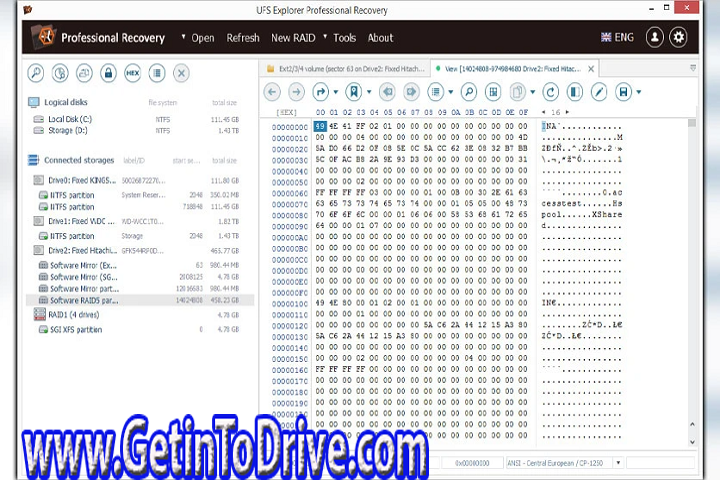720x480 pixels.
Task: Click Refresh in the top menu
Action: tap(243, 38)
